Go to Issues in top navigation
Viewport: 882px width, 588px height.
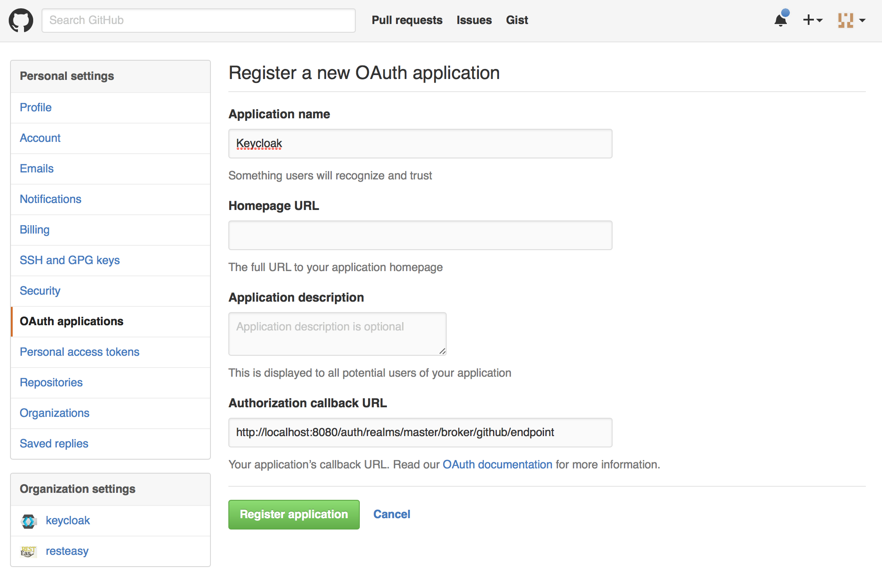474,20
